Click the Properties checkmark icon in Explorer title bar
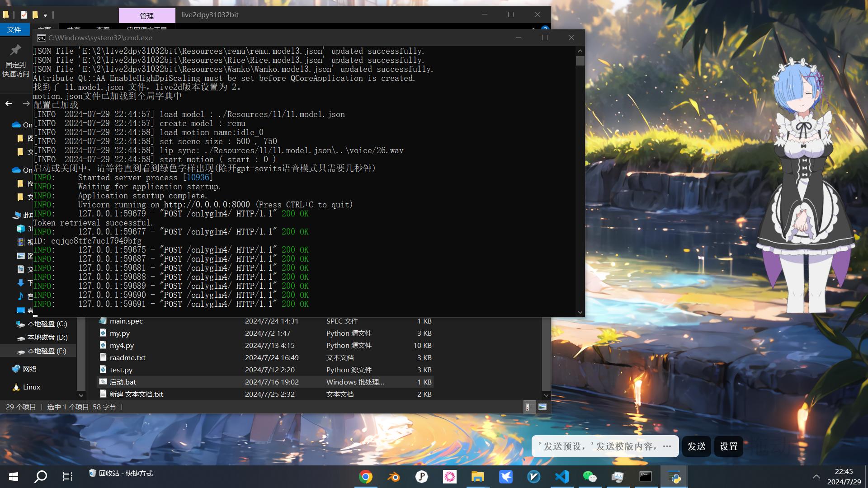The height and width of the screenshot is (488, 868). (24, 15)
